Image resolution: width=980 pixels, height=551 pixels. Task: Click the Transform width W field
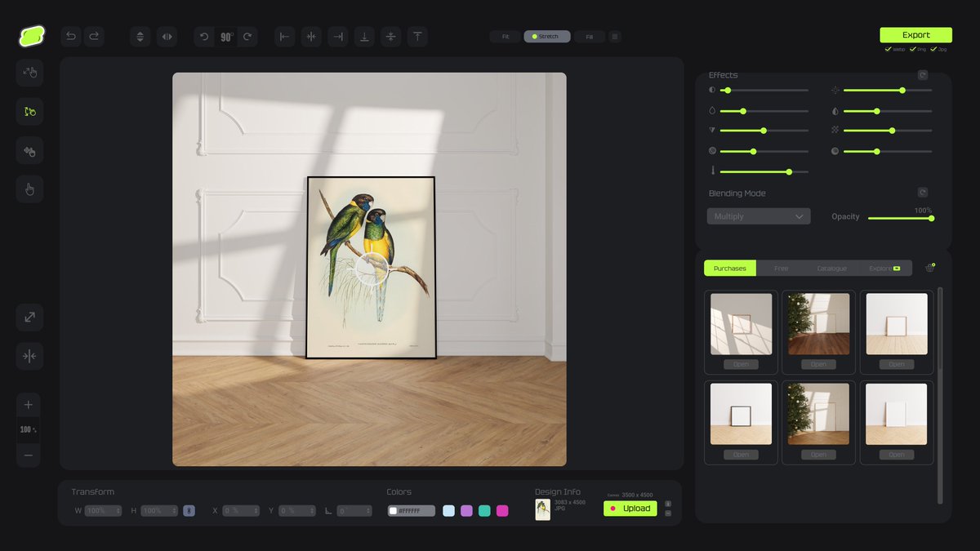pos(104,510)
